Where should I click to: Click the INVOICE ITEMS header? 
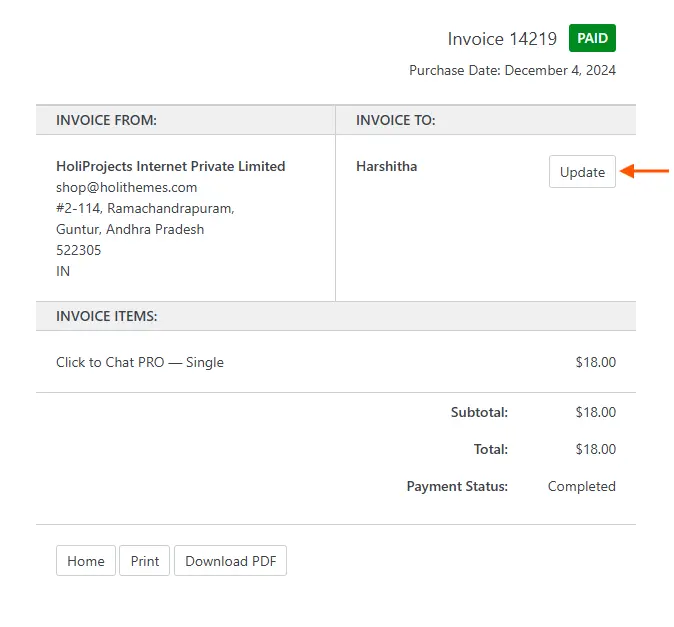click(x=106, y=316)
